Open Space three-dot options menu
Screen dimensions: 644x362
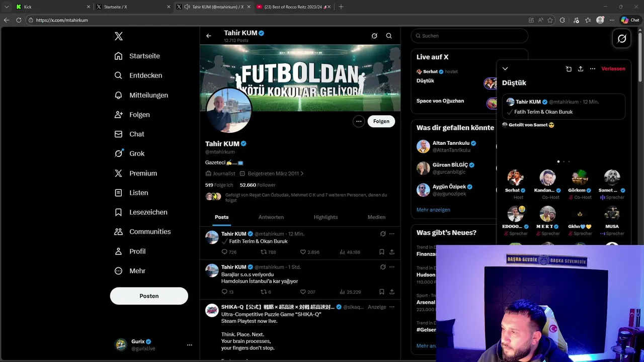593,69
